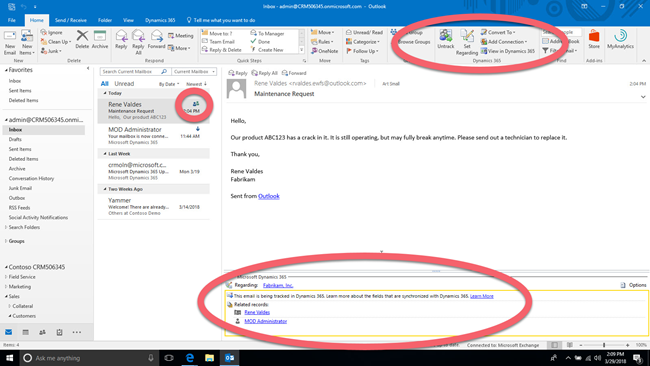Open the Rene Valdes related record link
This screenshot has width=650, height=366.
click(x=257, y=312)
